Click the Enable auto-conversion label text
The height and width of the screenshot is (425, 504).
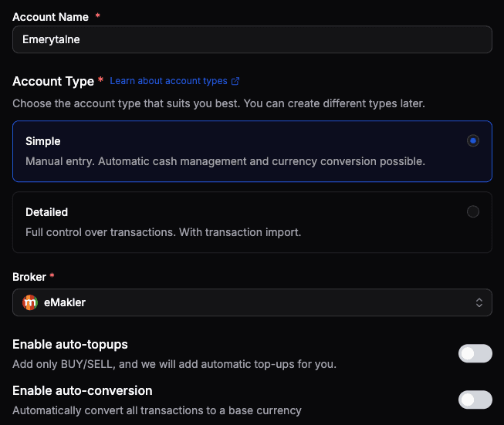(82, 390)
